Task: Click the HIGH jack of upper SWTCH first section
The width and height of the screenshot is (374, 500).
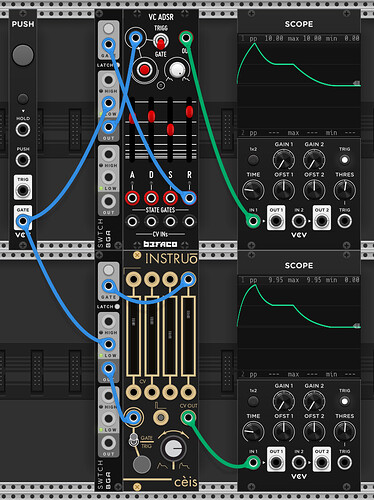Action: click(108, 80)
